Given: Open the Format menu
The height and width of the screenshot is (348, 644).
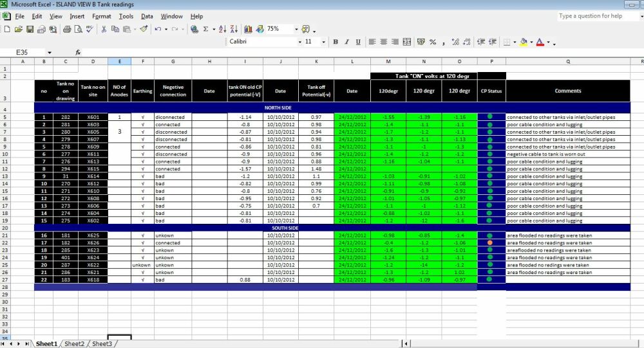Looking at the screenshot, I should click(101, 16).
